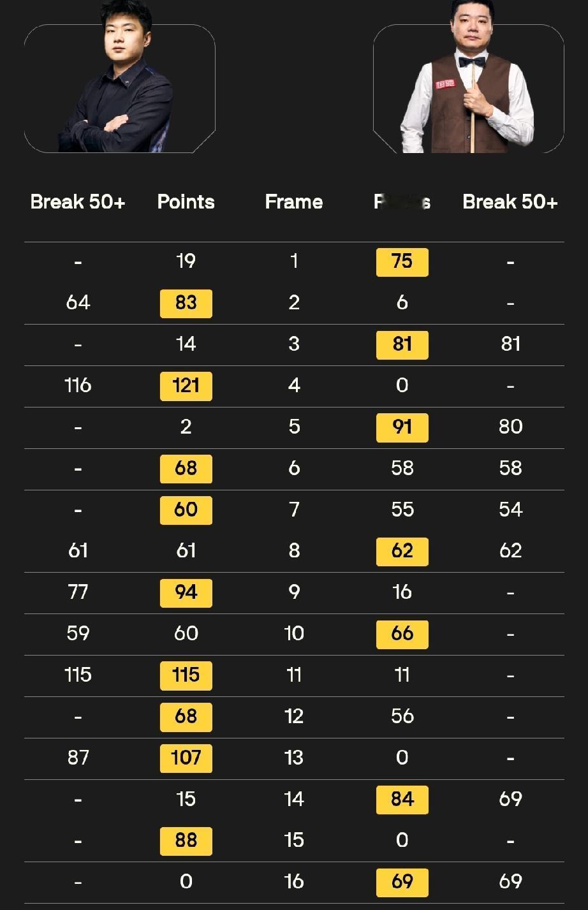Select the highlighted 62 score in frame 8

(402, 551)
